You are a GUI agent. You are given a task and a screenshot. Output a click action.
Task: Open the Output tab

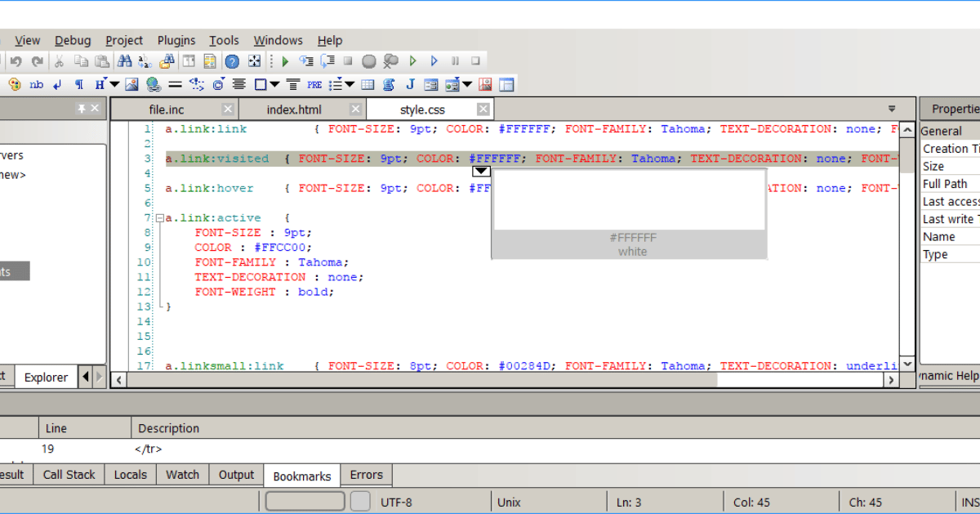point(236,475)
